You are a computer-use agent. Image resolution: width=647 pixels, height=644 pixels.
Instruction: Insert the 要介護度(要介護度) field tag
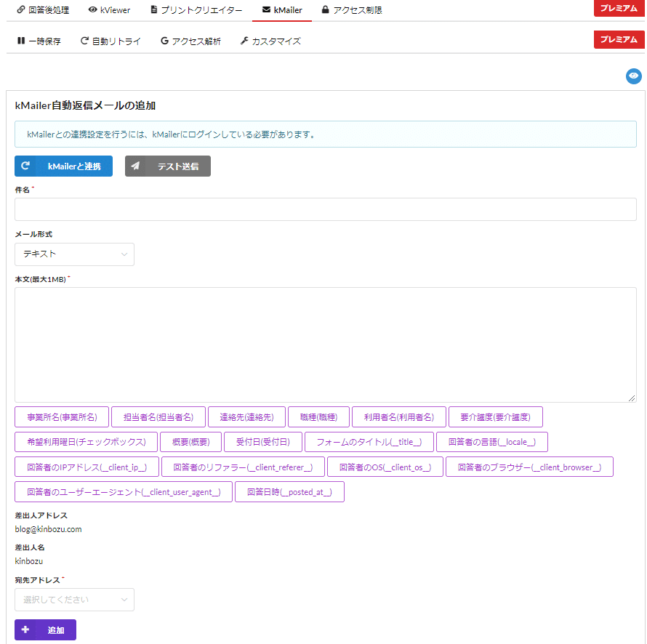coord(496,417)
